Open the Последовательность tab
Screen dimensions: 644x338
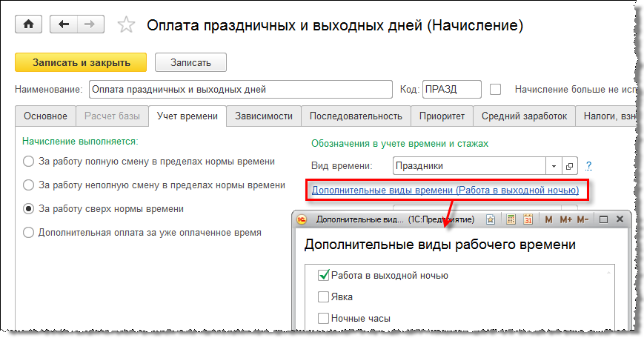tap(356, 116)
